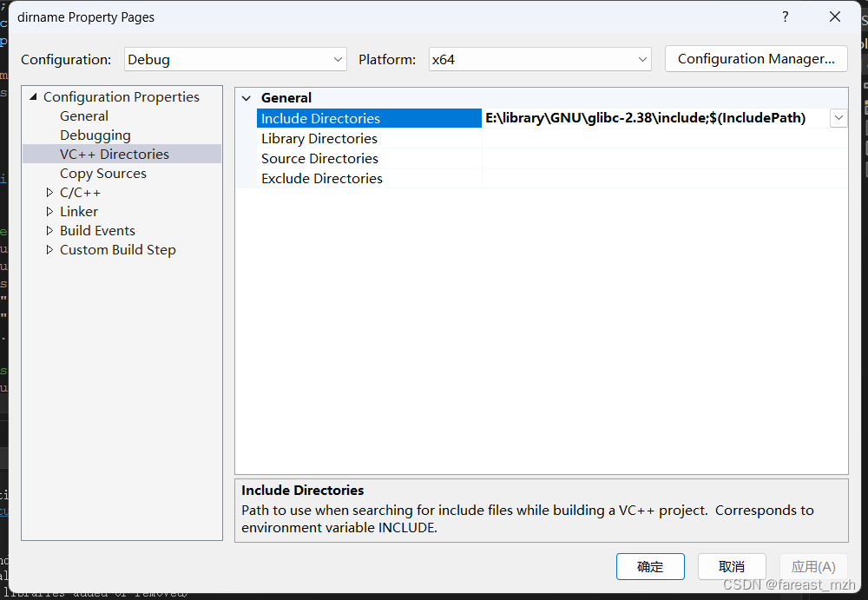Screen dimensions: 868x600
Task: Expand the Custom Build Step tree node
Action: coord(49,249)
